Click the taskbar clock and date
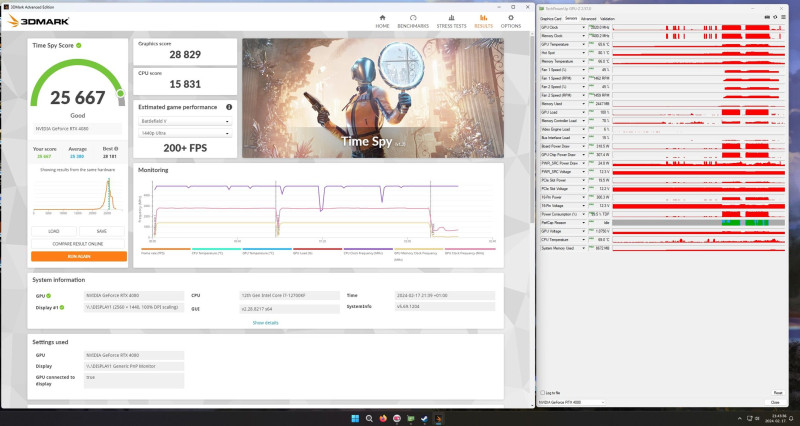This screenshot has height=426, width=800. (x=776, y=418)
